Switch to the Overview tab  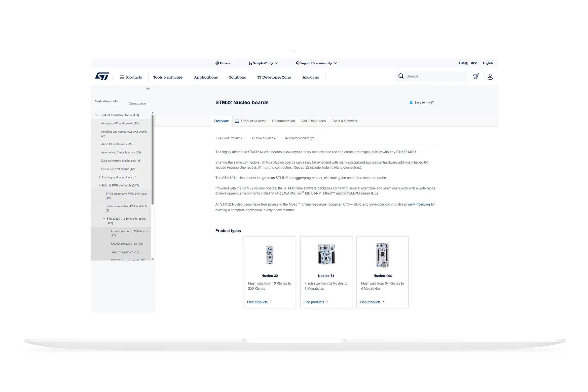221,121
